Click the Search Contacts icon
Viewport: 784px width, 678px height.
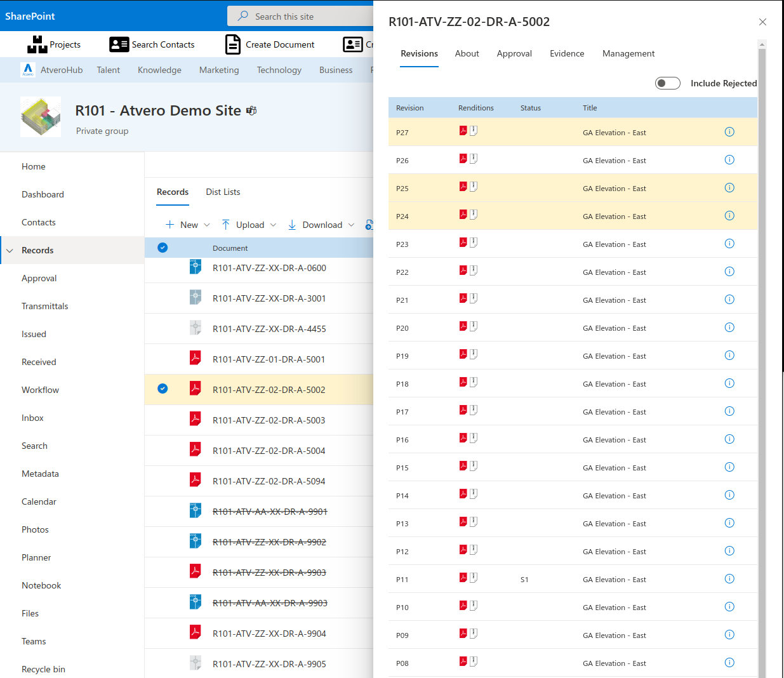119,44
